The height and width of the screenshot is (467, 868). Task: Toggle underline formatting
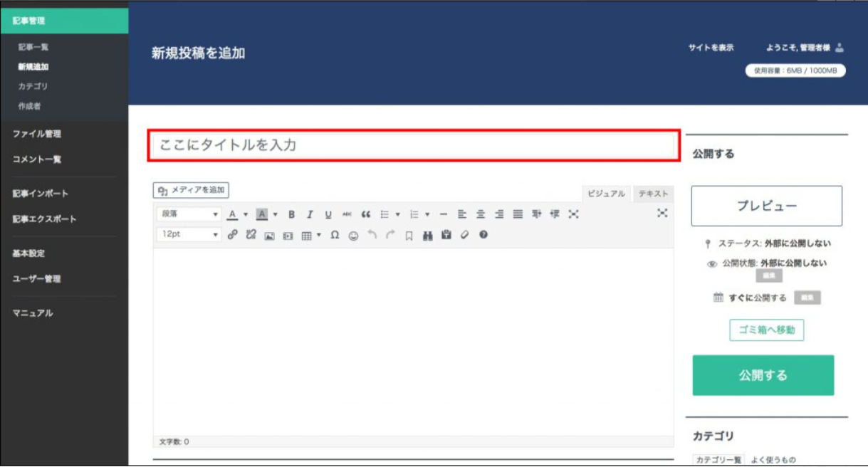point(328,214)
